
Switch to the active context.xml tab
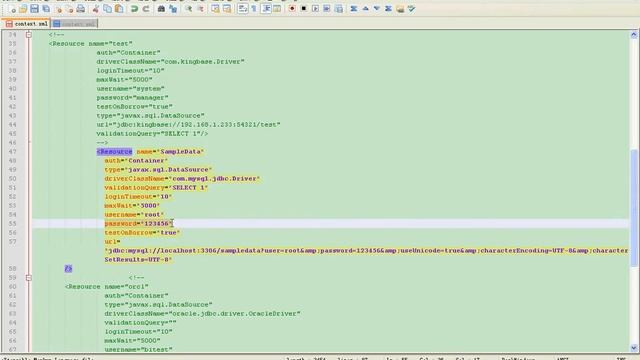coord(26,24)
